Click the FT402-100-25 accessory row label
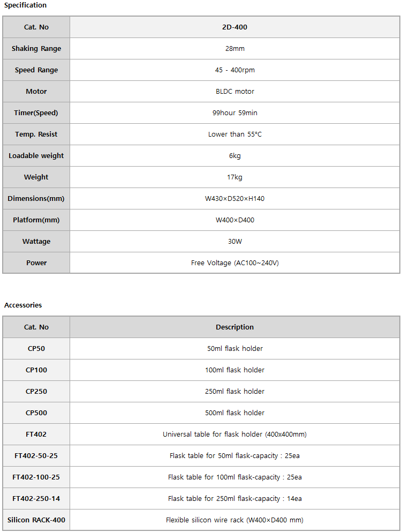 click(x=36, y=477)
